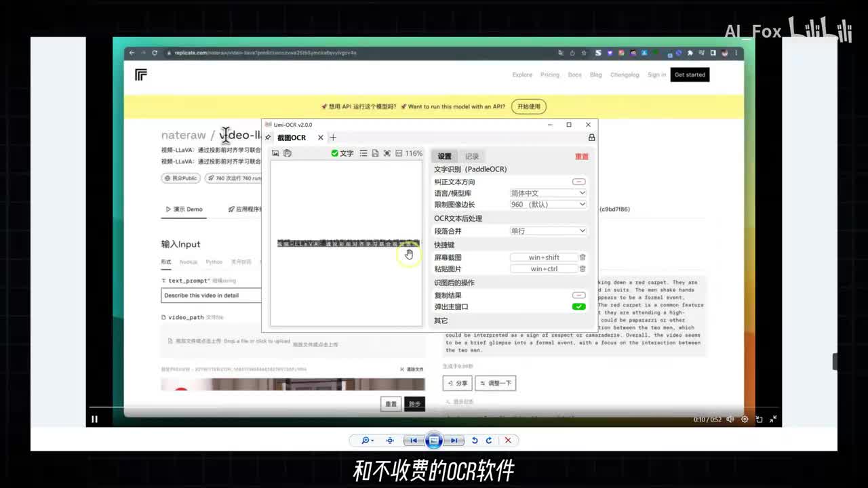The image size is (868, 488).
Task: Toggle the 纠正文本方向 switch
Action: coord(578,182)
